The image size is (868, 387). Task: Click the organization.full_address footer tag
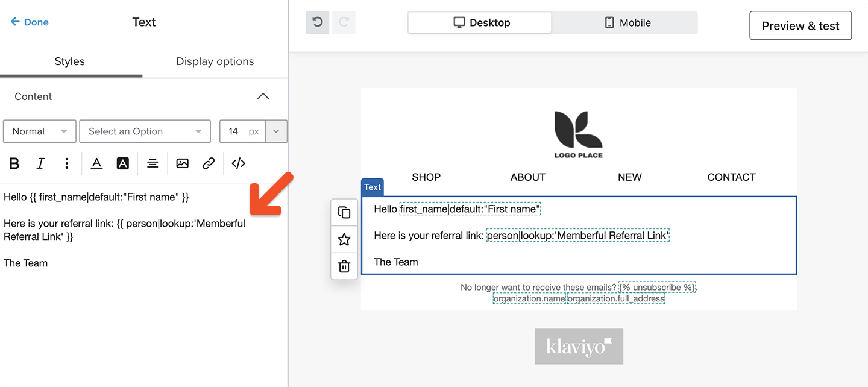point(616,298)
